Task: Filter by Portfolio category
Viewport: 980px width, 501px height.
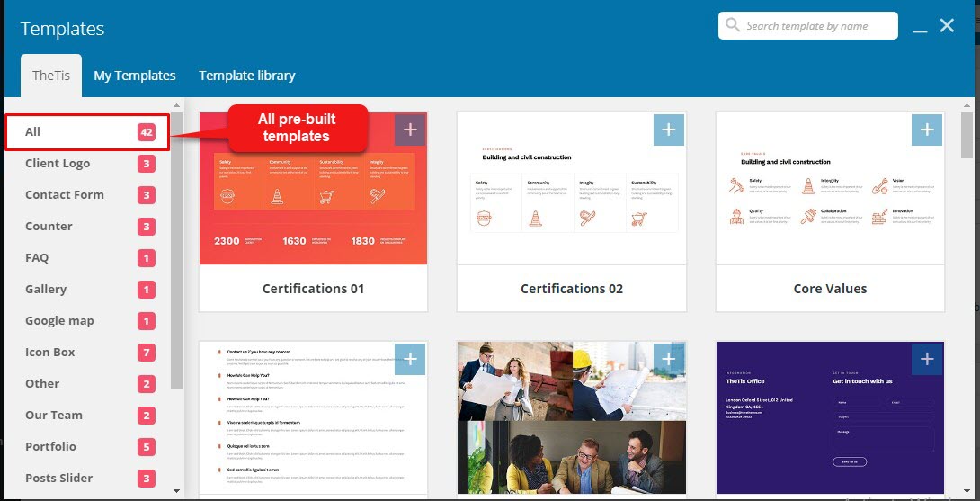Action: (87, 447)
